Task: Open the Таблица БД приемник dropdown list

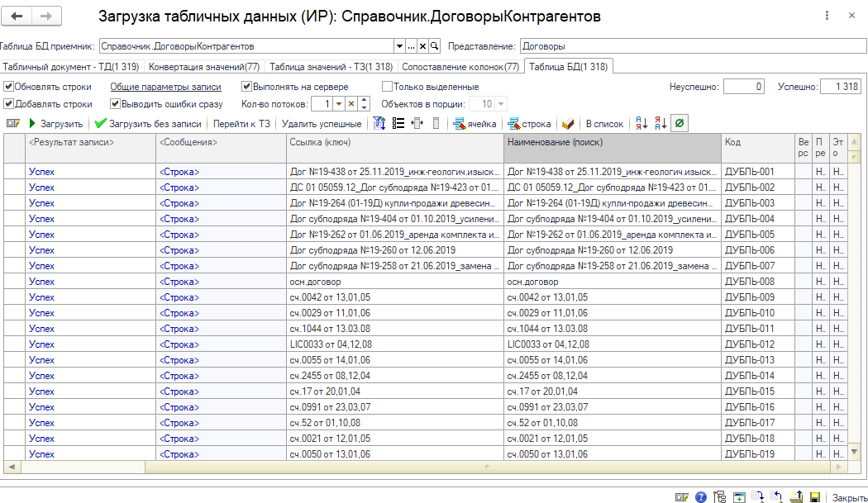Action: [x=400, y=46]
